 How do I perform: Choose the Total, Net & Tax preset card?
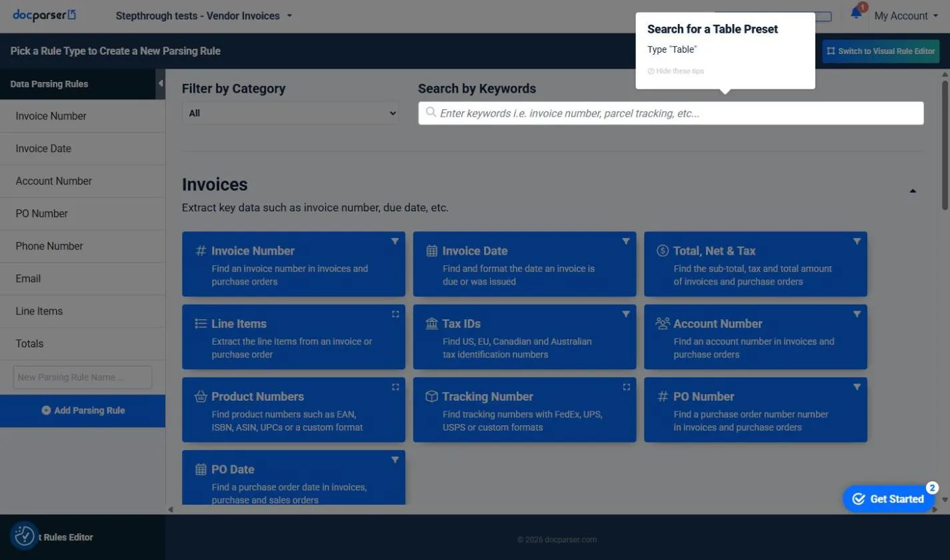point(755,264)
